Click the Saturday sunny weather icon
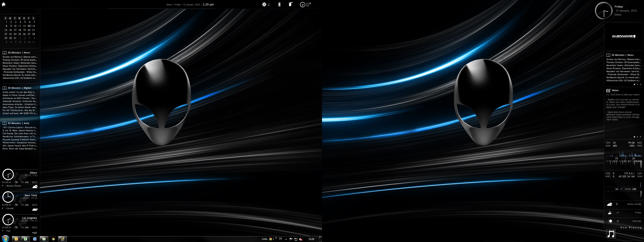The image size is (644, 242). click(610, 221)
